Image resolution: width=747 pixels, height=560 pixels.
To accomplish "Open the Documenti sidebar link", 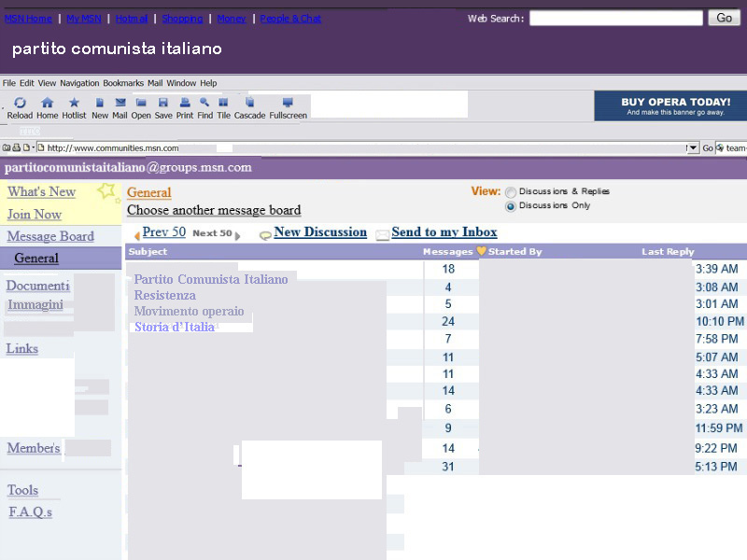I will pyautogui.click(x=38, y=286).
